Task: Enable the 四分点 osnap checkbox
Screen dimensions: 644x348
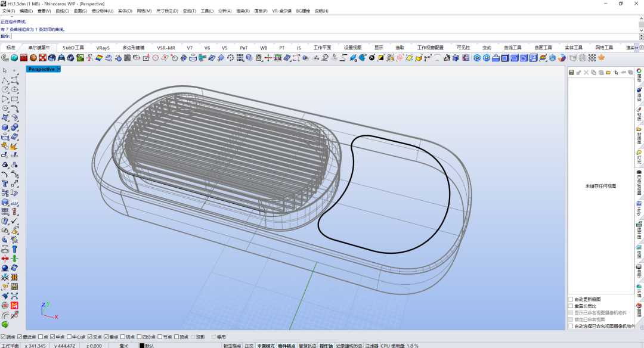Action: point(139,337)
